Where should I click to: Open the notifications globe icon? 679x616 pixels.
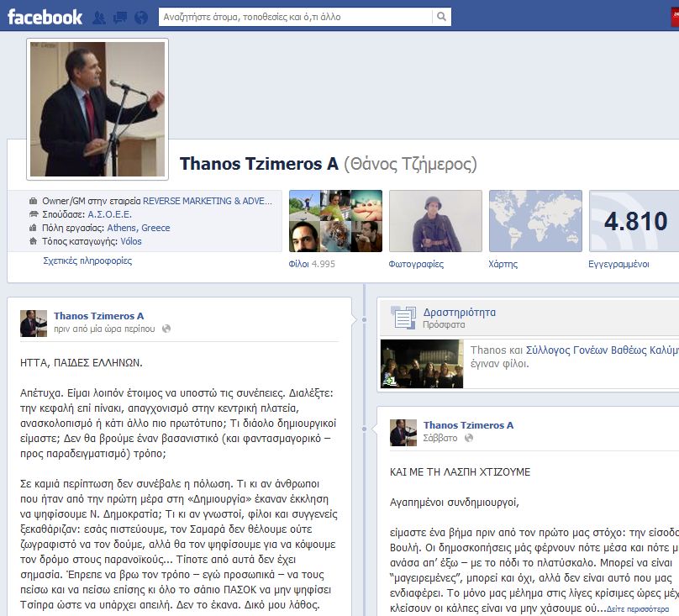(140, 17)
